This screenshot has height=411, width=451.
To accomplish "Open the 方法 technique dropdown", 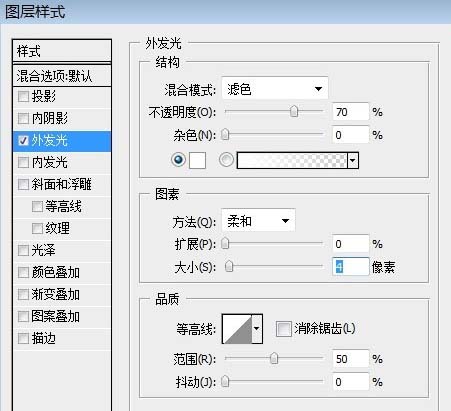I will point(258,220).
